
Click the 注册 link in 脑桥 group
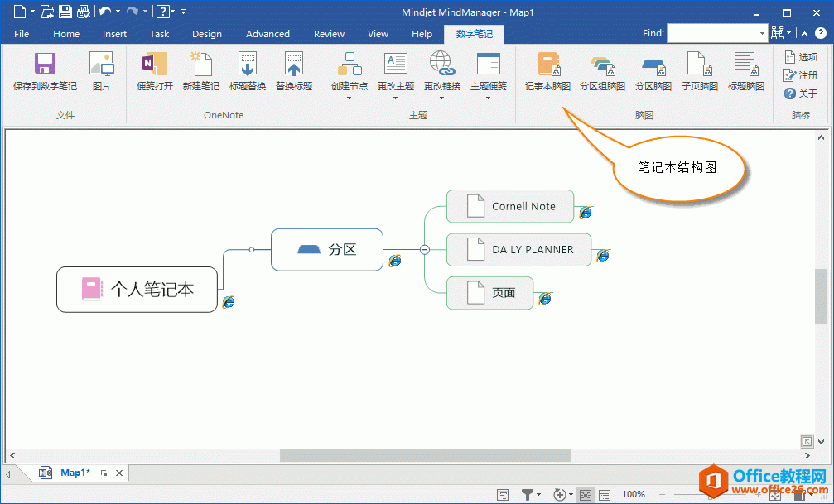(x=803, y=74)
